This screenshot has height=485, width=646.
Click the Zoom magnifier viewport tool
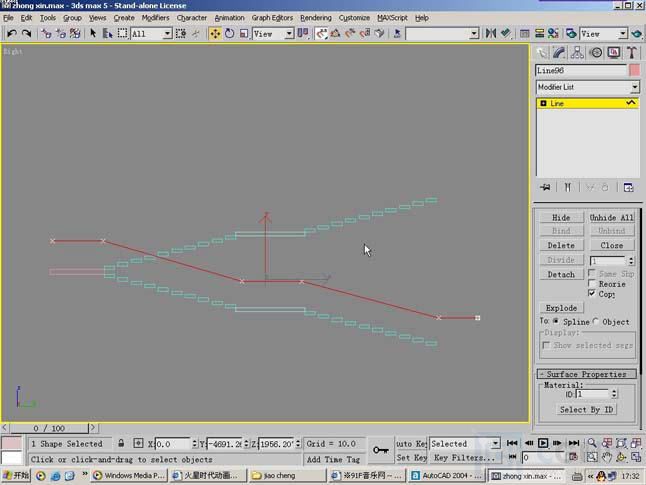(x=592, y=443)
